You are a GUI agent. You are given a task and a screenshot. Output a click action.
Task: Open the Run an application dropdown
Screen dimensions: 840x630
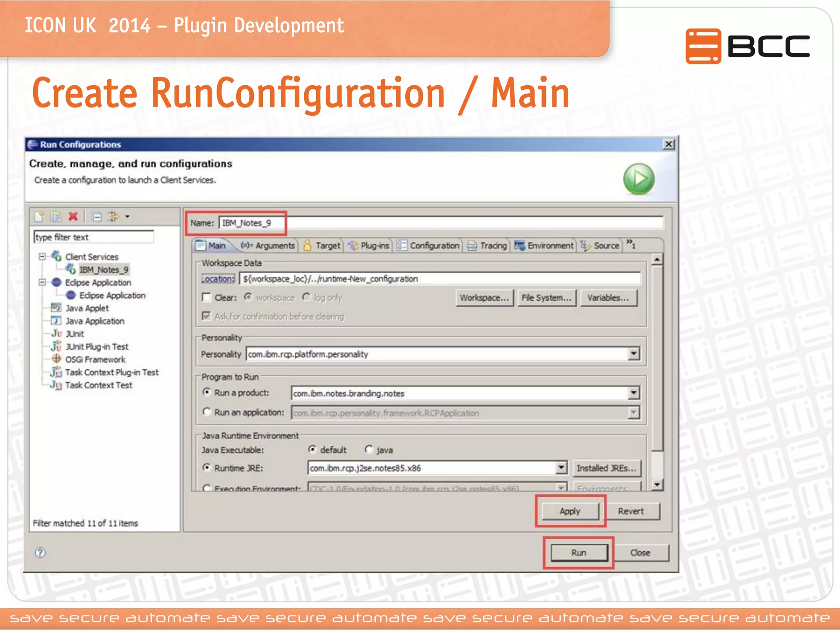pos(634,413)
